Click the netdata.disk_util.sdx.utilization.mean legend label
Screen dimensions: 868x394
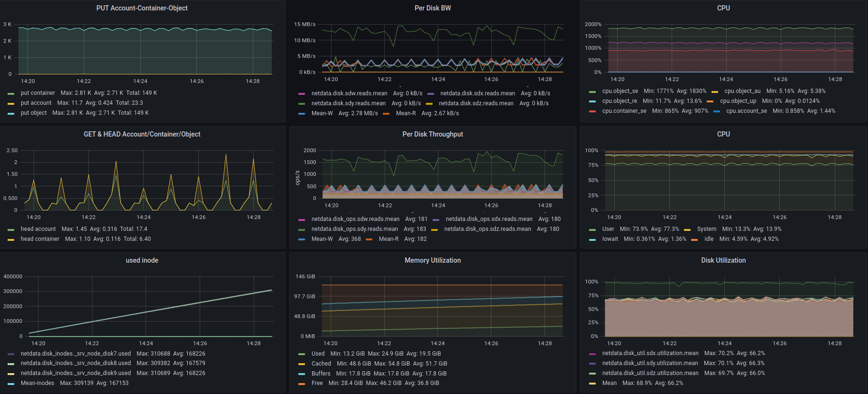point(650,353)
